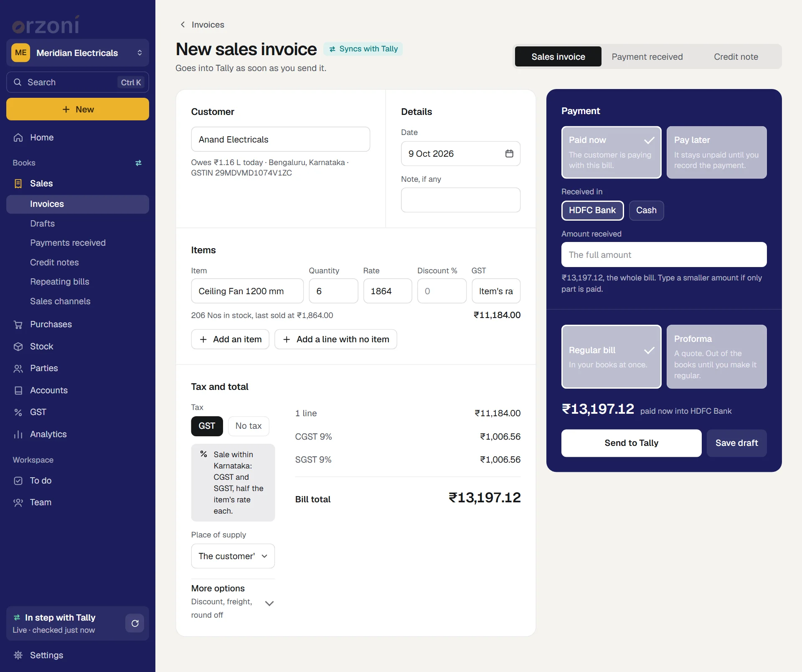Click the Add an item button
802x672 pixels.
pyautogui.click(x=230, y=339)
